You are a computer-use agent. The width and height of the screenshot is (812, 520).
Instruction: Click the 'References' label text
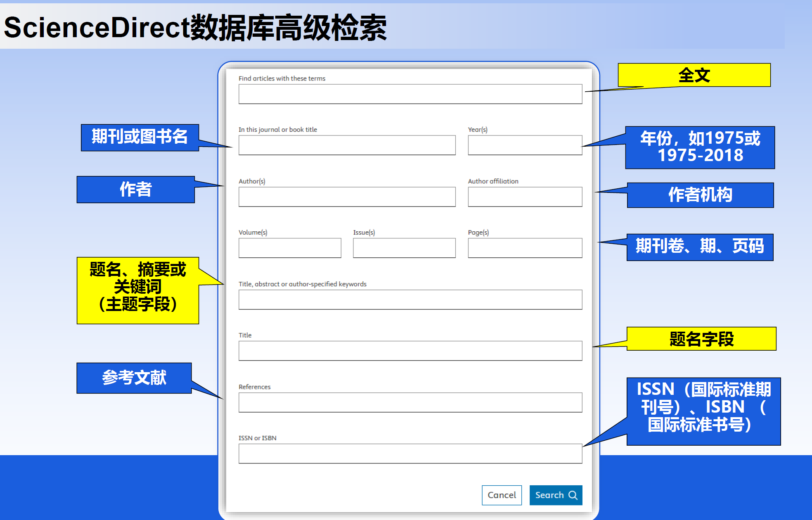(255, 387)
